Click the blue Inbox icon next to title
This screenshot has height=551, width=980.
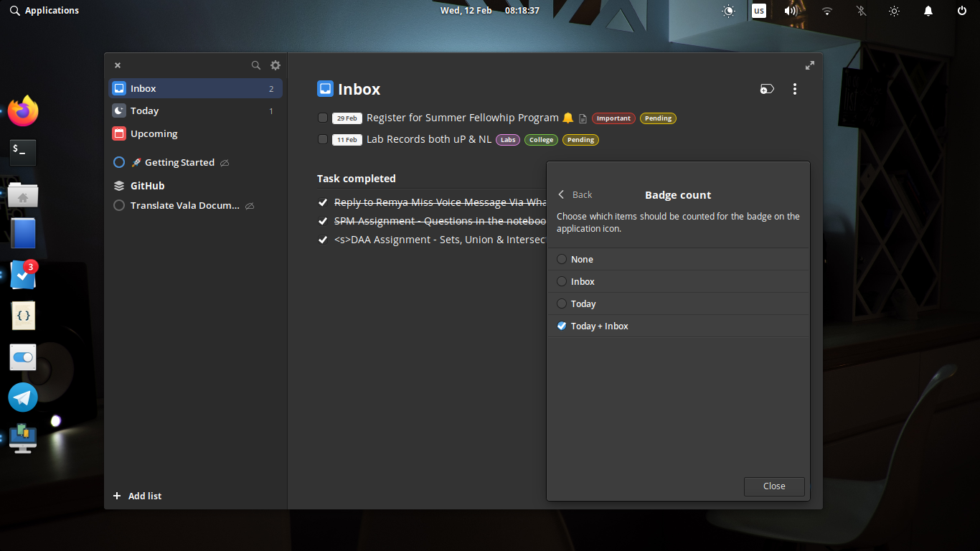click(x=325, y=89)
